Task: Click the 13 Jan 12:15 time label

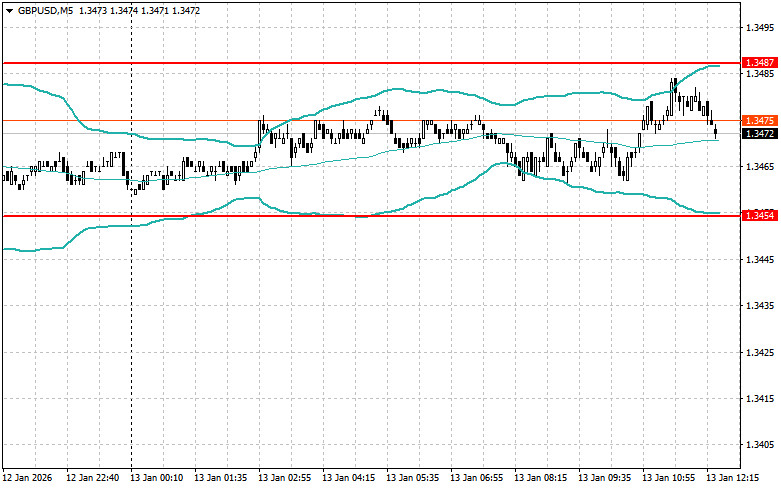Action: (x=733, y=478)
